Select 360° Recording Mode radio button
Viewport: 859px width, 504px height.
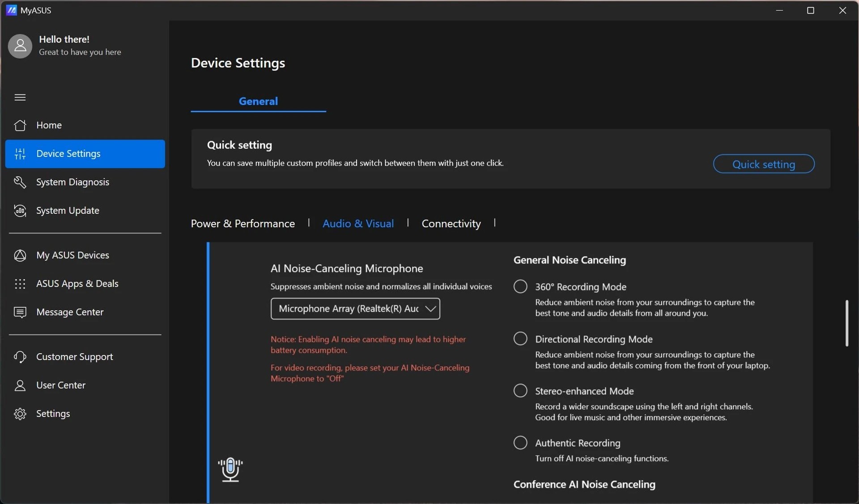[520, 287]
